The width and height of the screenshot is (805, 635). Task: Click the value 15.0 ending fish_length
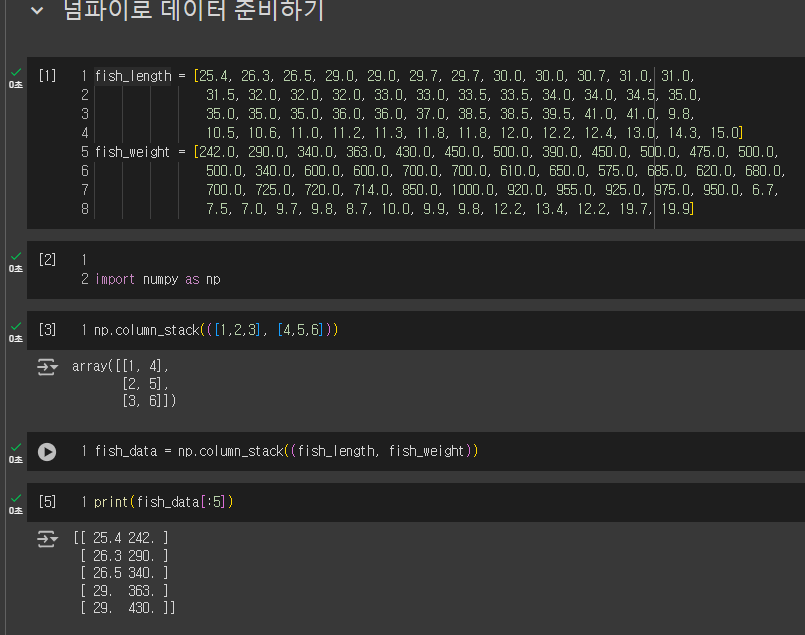tap(724, 133)
